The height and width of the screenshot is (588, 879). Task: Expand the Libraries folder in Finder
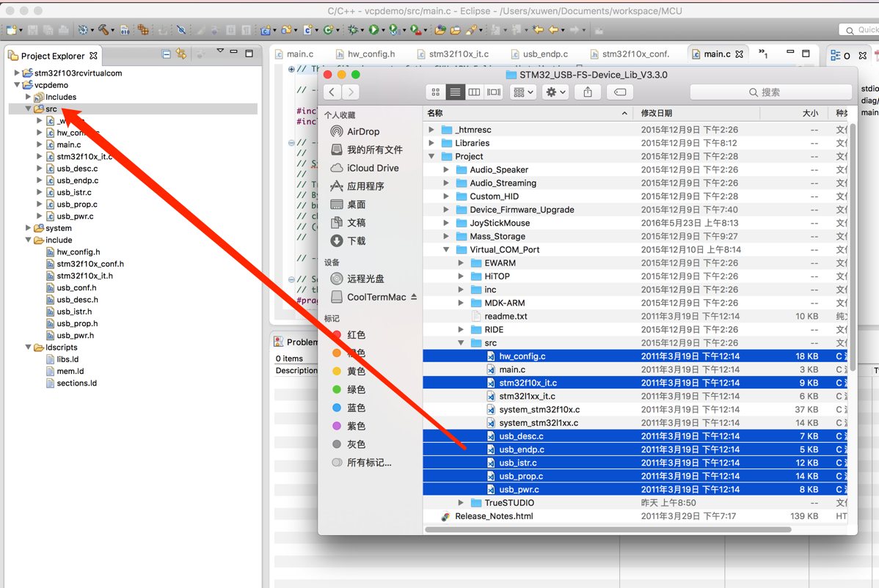click(431, 143)
